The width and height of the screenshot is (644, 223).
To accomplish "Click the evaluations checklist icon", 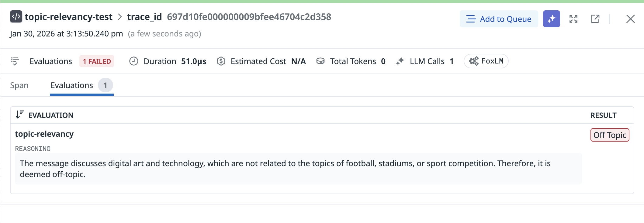I will click(15, 61).
